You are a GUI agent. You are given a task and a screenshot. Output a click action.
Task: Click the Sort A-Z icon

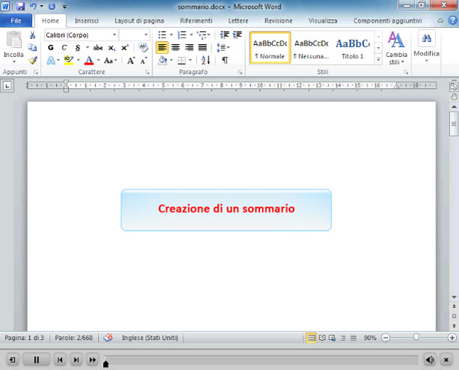point(206,60)
